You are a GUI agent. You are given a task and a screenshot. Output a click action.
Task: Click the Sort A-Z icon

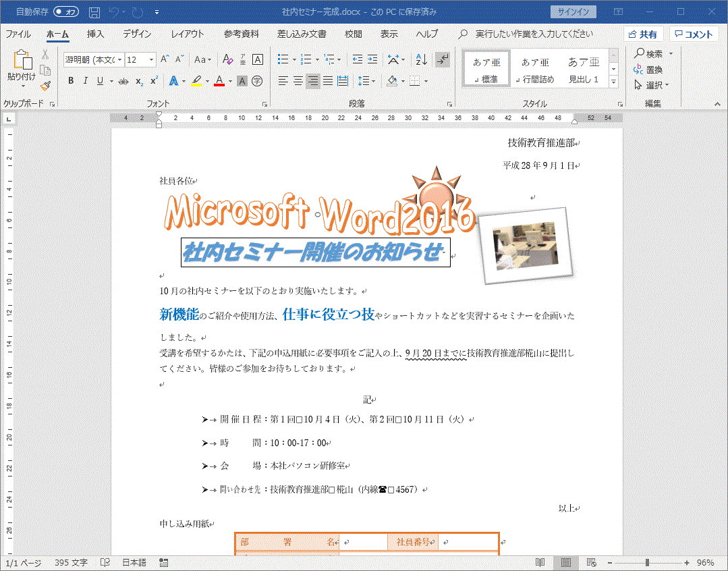click(x=422, y=59)
